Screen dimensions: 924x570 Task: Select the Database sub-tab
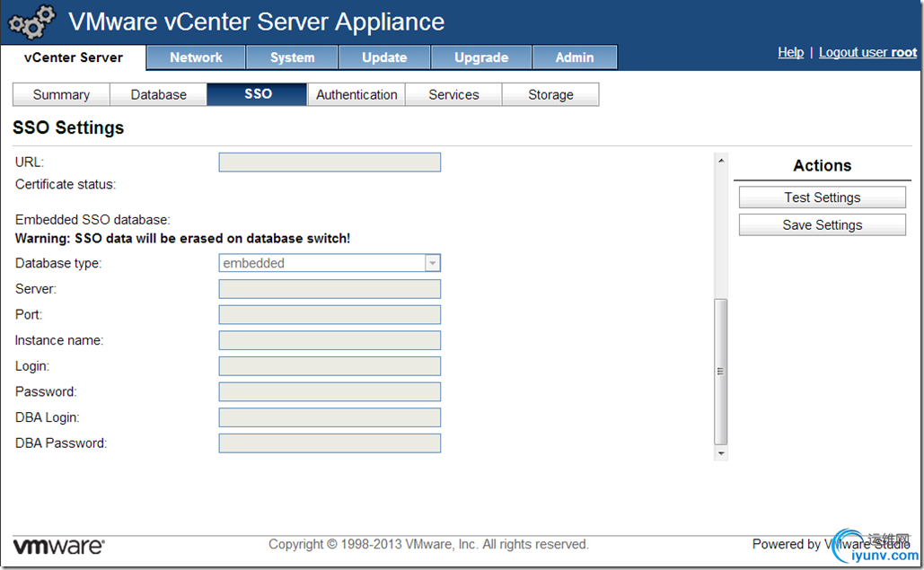(159, 95)
